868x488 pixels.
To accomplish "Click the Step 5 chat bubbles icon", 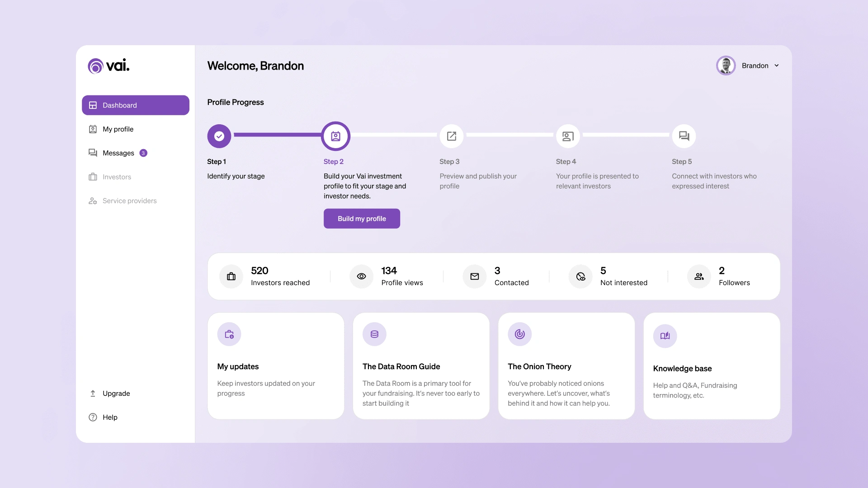I will [x=684, y=136].
